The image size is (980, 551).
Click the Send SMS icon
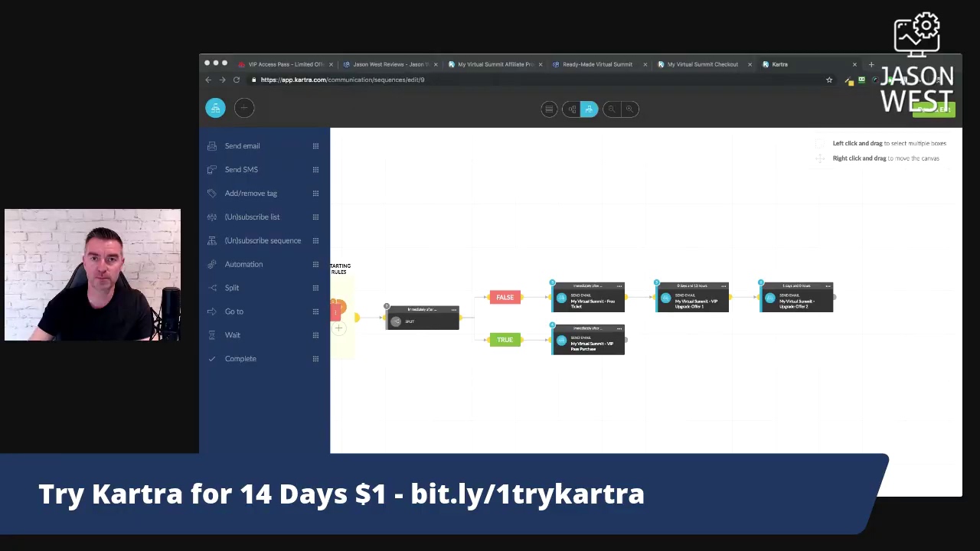pos(212,170)
